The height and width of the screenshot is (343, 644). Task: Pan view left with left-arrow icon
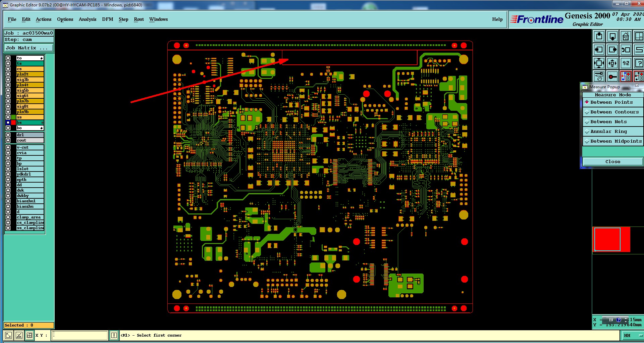coord(599,50)
